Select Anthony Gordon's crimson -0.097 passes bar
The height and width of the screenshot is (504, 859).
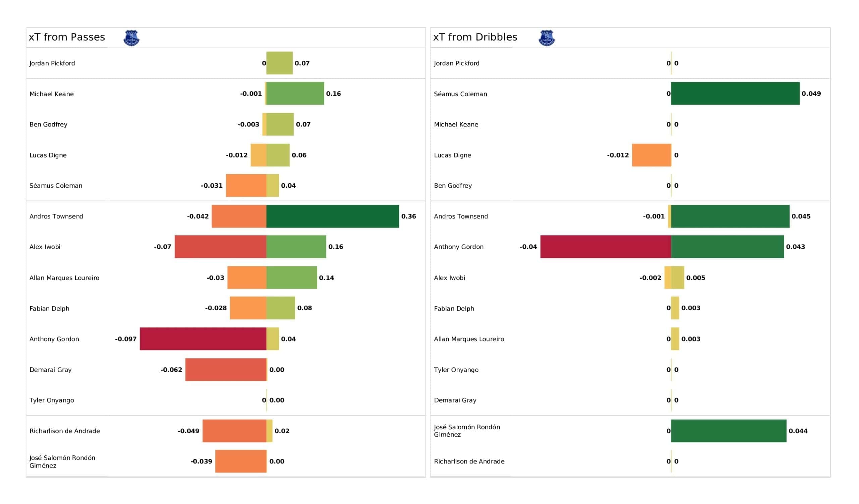(x=203, y=339)
